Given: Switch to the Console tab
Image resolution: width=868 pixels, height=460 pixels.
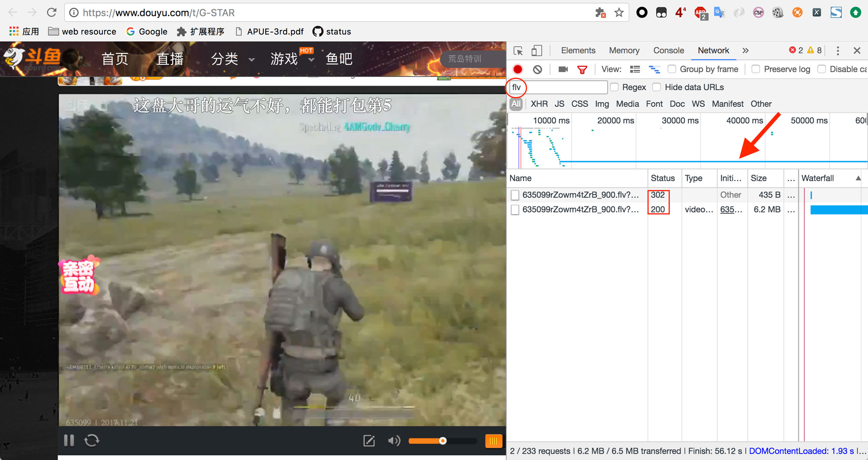Looking at the screenshot, I should pyautogui.click(x=668, y=50).
